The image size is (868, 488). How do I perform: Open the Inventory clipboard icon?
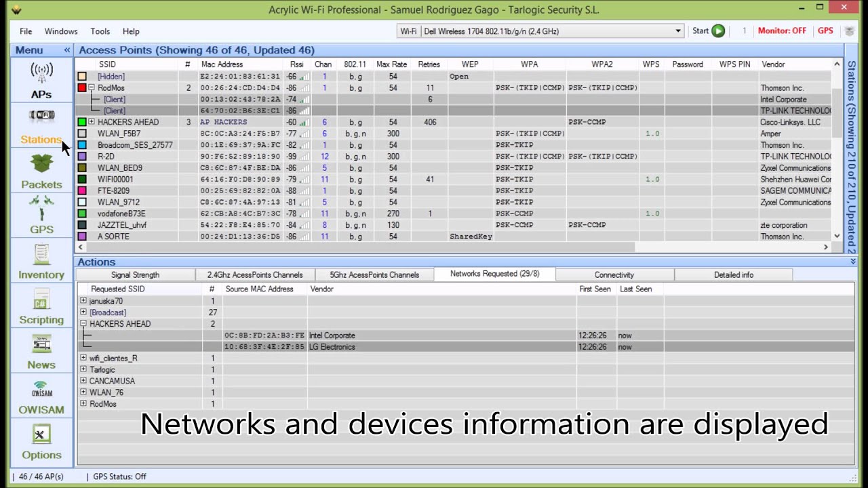click(41, 254)
